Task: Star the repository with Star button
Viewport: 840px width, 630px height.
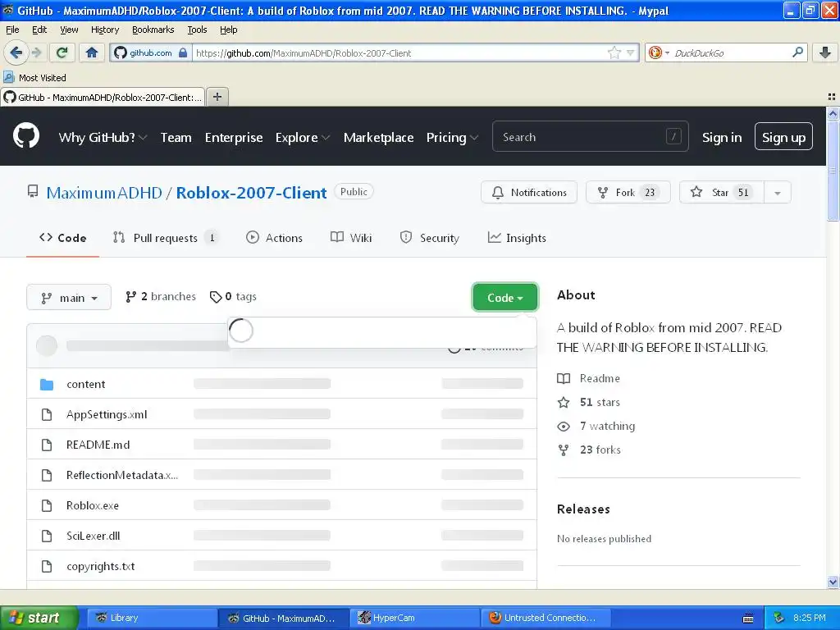Action: point(722,192)
